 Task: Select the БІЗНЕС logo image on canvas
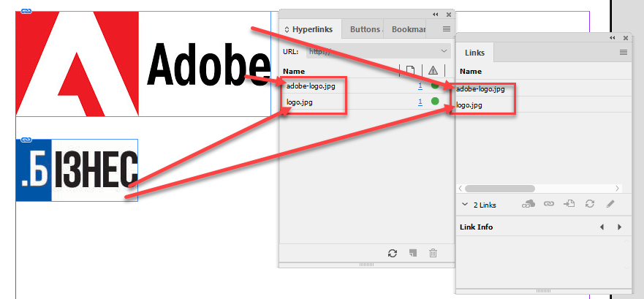point(77,170)
